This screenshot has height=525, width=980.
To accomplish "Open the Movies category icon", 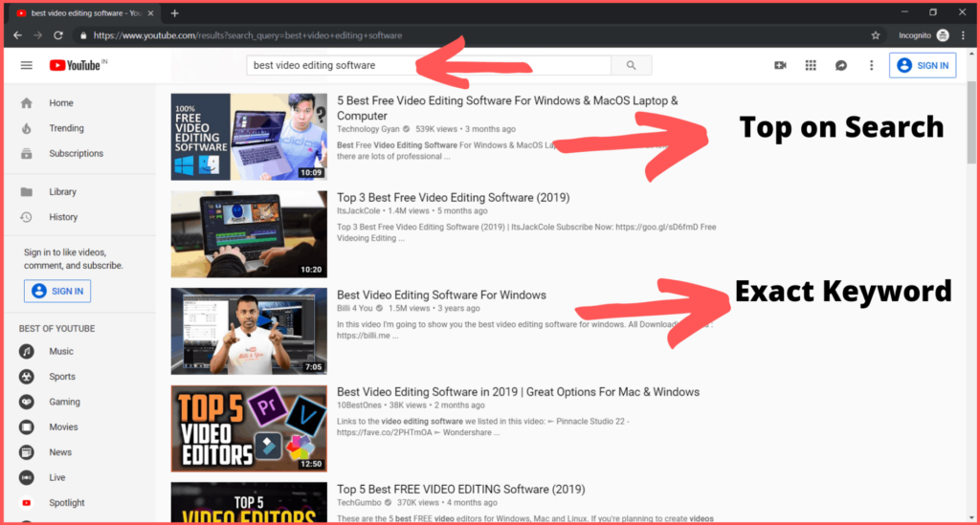I will [x=26, y=427].
